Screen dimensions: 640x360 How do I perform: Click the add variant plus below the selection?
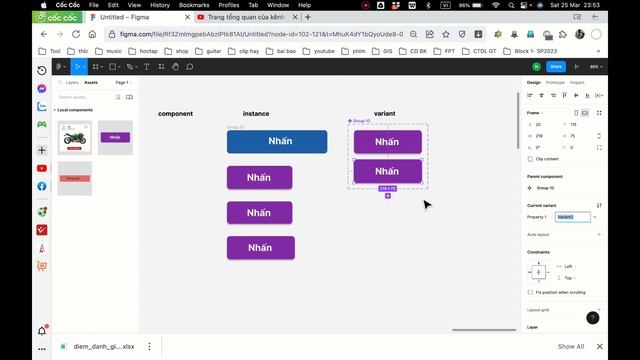click(x=388, y=196)
